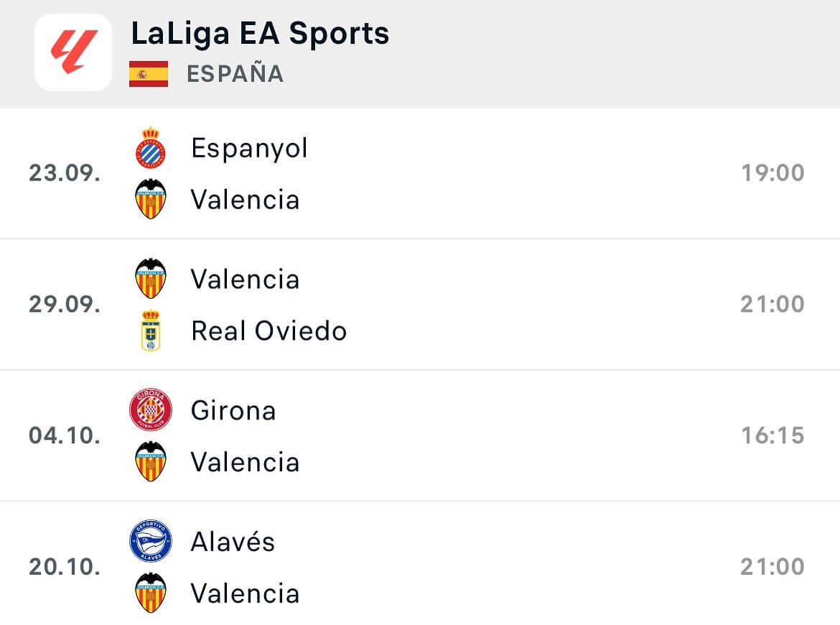
Task: Select the 16:15 kickoff time on 04.10.
Action: point(773,435)
